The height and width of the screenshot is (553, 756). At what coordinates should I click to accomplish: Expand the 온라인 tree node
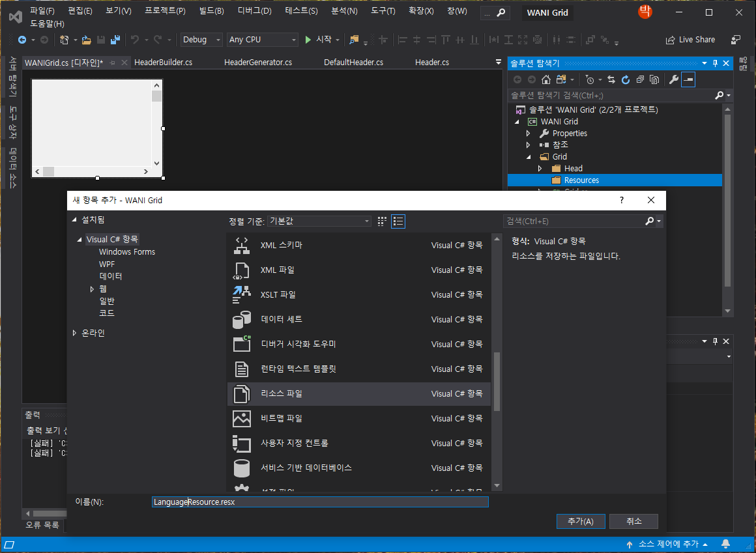click(x=74, y=333)
